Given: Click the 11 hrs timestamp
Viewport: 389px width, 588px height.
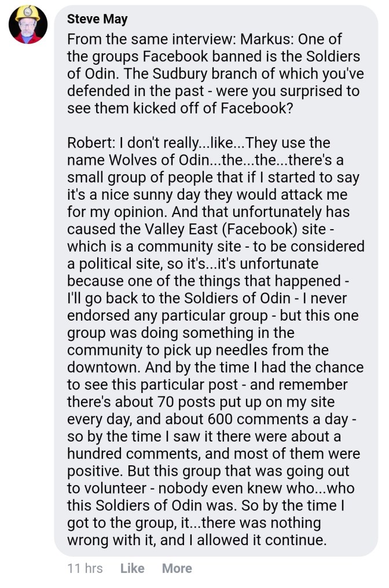Looking at the screenshot, I should point(85,568).
